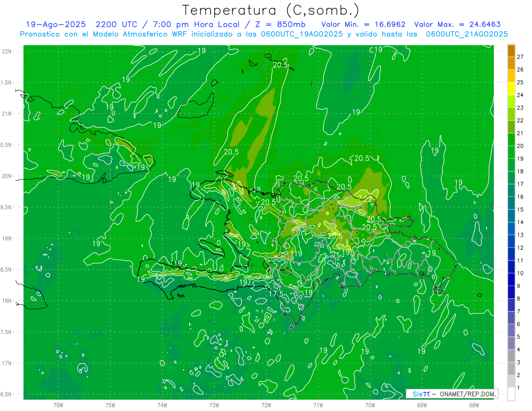Image resolution: width=532 pixels, height=411 pixels.
Task: Click the '20N' latitude axis label
Action: [x=8, y=176]
